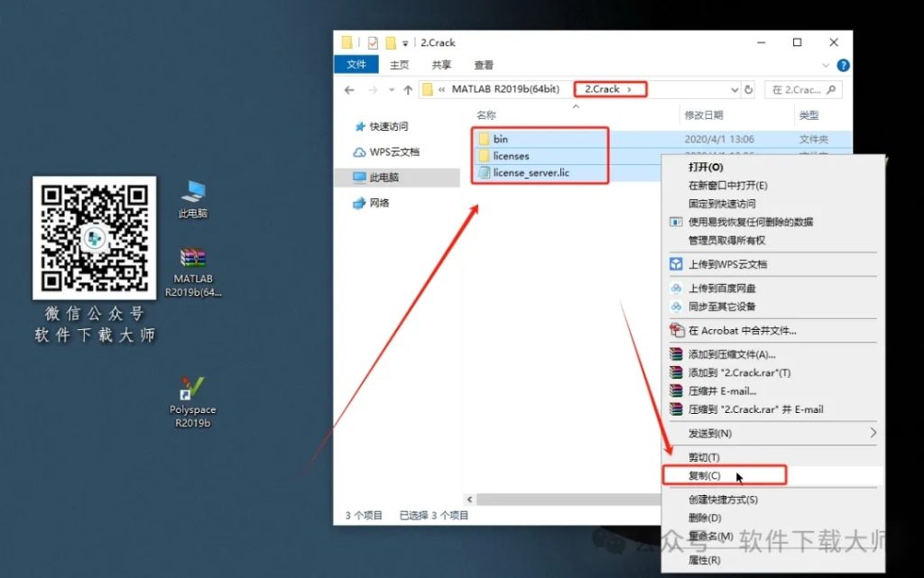Screen dimensions: 924x578
Task: Expand the address bar dropdown arrow
Action: (x=734, y=89)
